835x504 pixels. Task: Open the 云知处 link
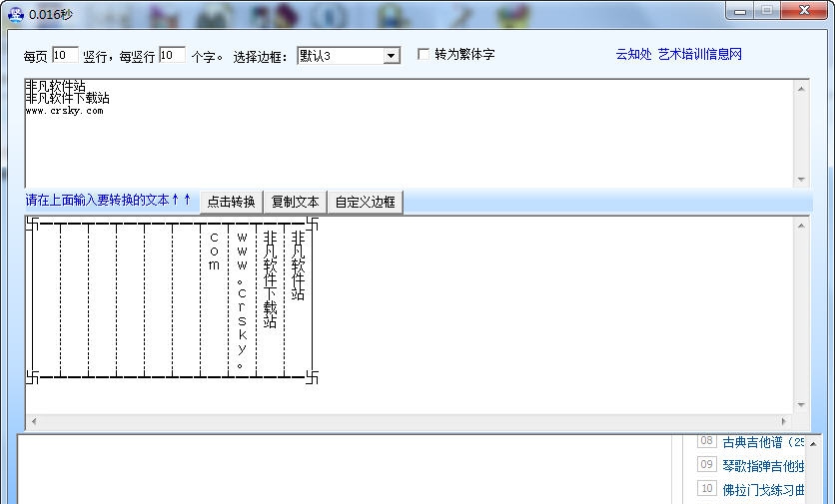[x=633, y=54]
